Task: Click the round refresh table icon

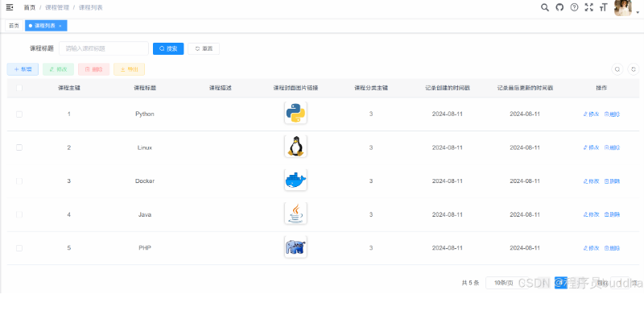Action: (x=634, y=69)
